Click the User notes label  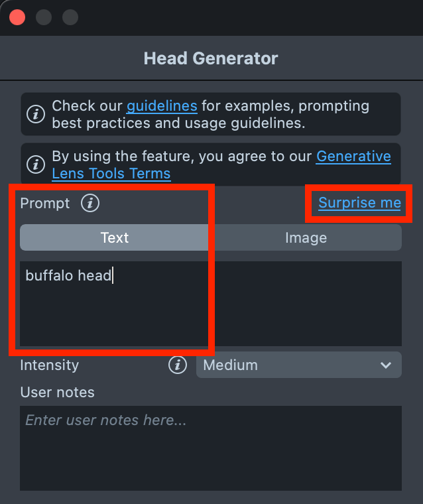click(x=58, y=392)
